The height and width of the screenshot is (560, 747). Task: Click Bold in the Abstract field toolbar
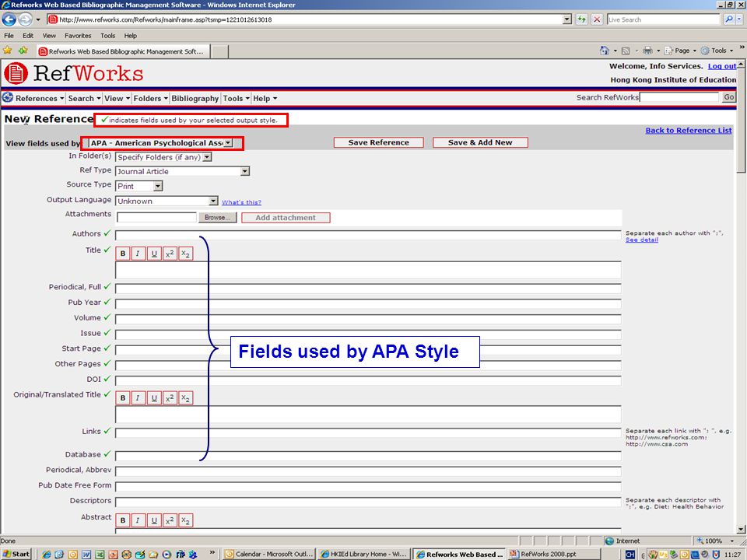[x=123, y=520]
